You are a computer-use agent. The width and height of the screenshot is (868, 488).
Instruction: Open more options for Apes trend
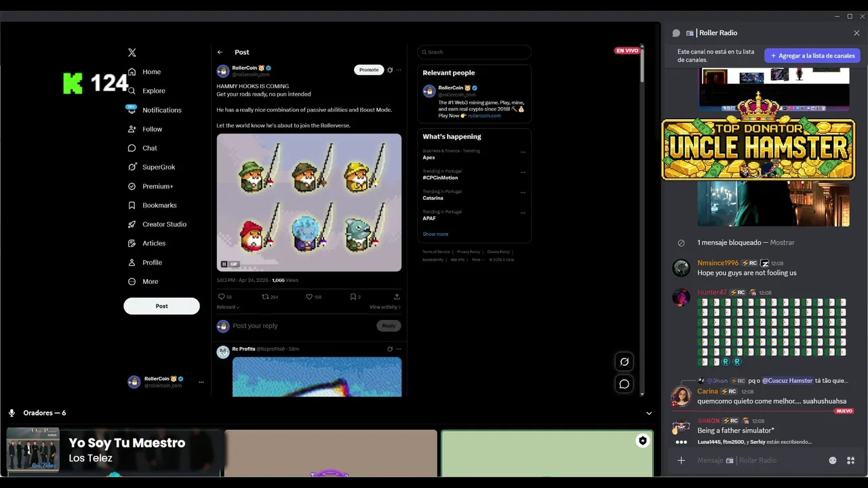coord(523,152)
